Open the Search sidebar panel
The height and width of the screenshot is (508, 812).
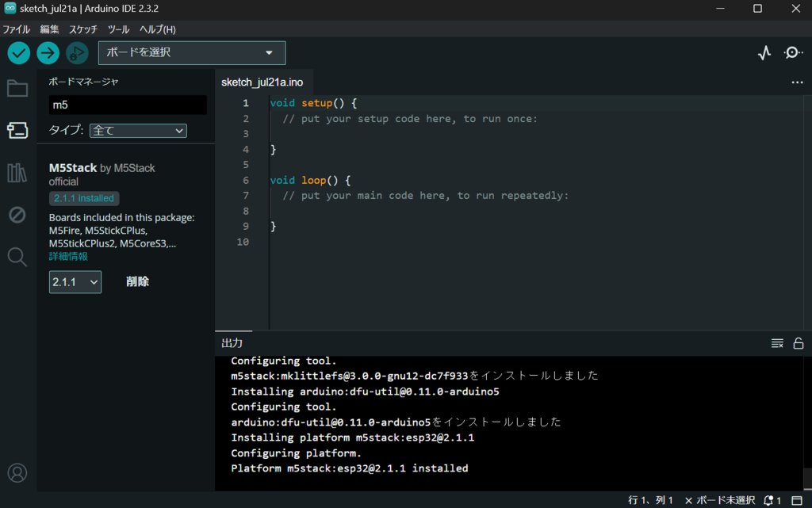coord(17,257)
